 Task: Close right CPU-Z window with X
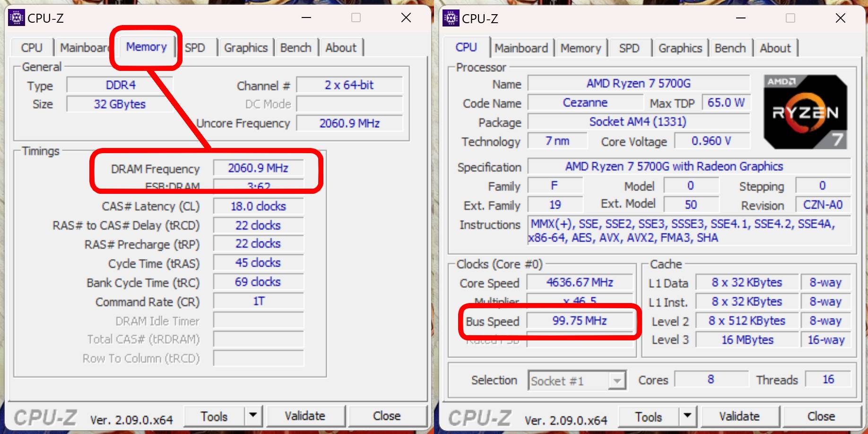click(840, 18)
